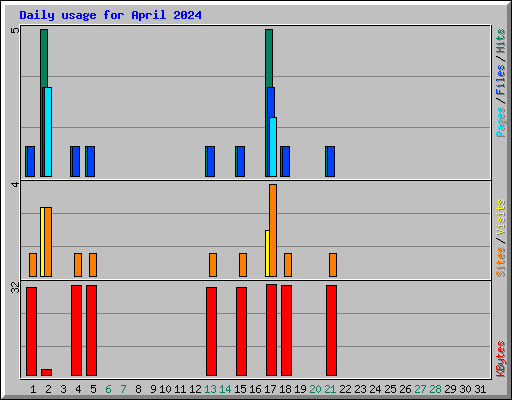This screenshot has height=400, width=512.
Task: Click day label '24' on the x-axis
Action: point(375,389)
